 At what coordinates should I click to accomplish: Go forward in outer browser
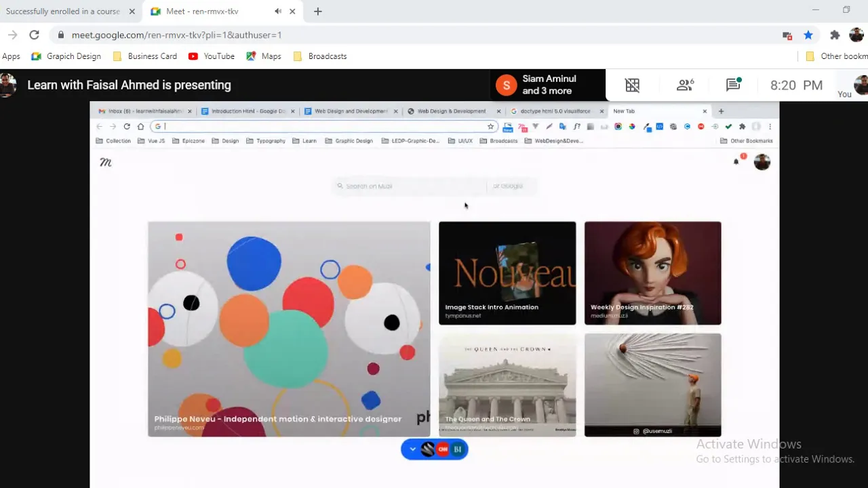[x=12, y=35]
